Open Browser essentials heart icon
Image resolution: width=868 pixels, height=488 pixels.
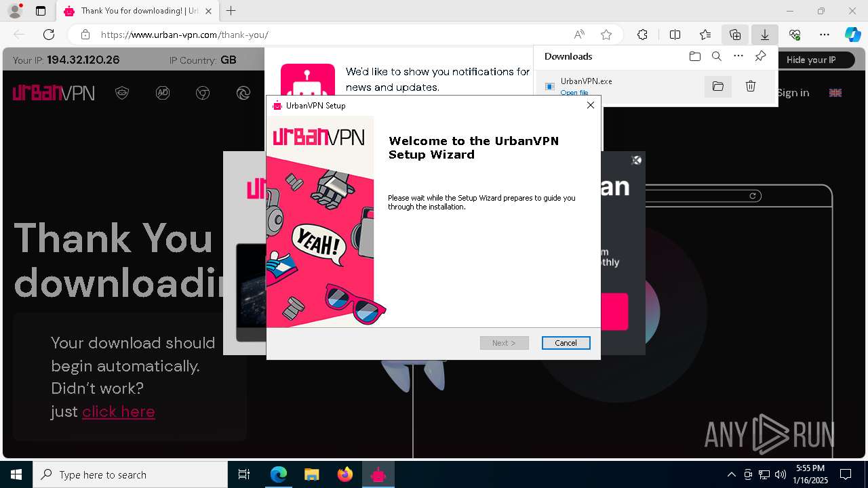[x=795, y=35]
